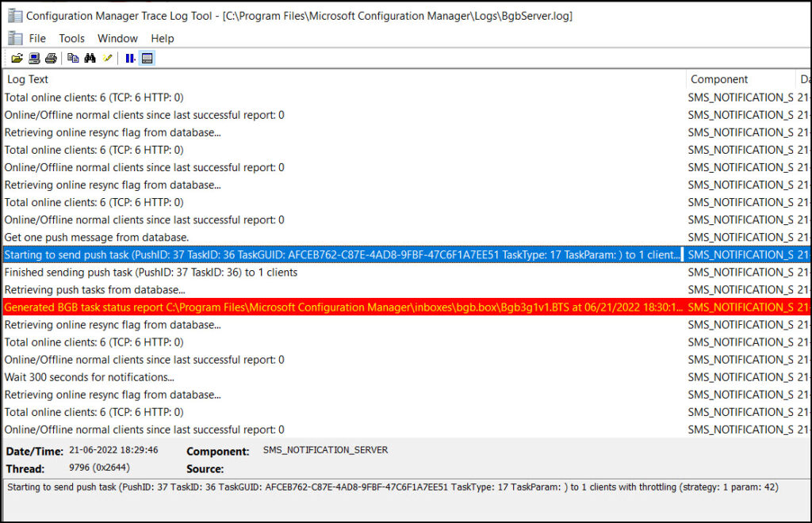Click Component cell of 'Get one push message' row

741,238
